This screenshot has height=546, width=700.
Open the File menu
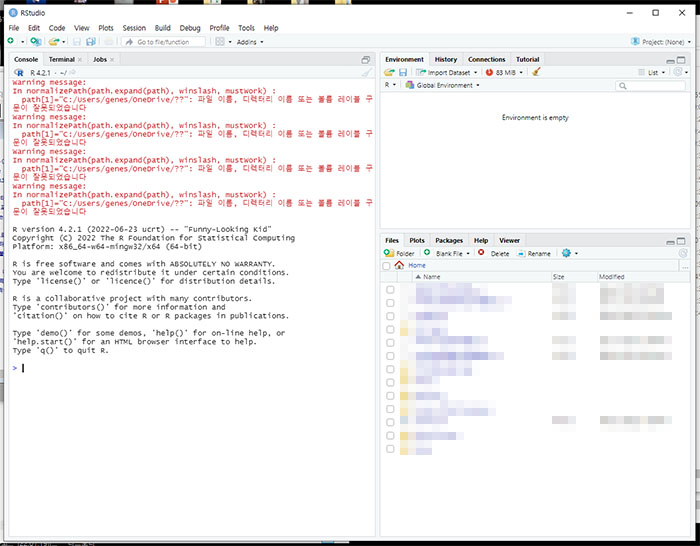click(14, 28)
